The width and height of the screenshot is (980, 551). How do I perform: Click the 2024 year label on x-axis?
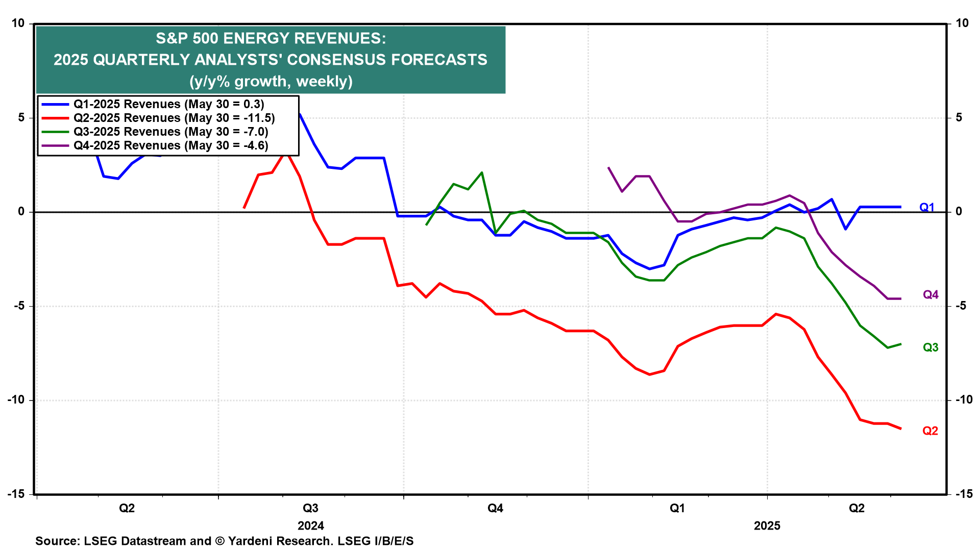pyautogui.click(x=310, y=526)
